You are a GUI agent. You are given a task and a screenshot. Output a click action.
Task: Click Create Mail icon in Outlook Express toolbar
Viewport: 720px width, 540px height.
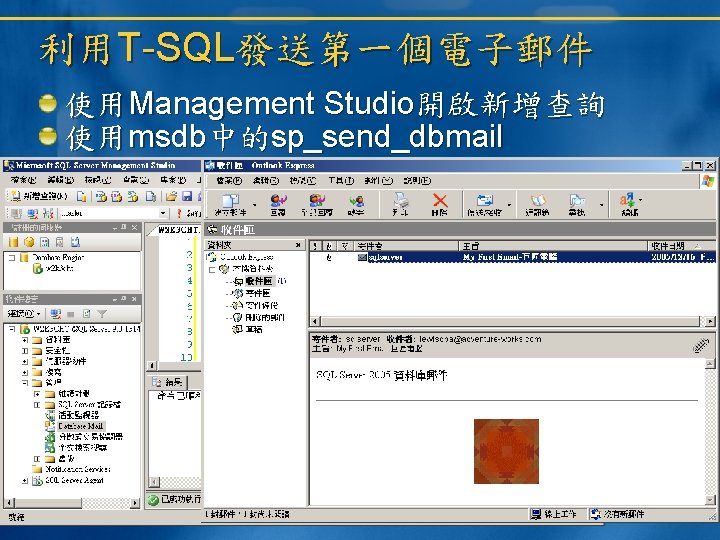click(231, 204)
